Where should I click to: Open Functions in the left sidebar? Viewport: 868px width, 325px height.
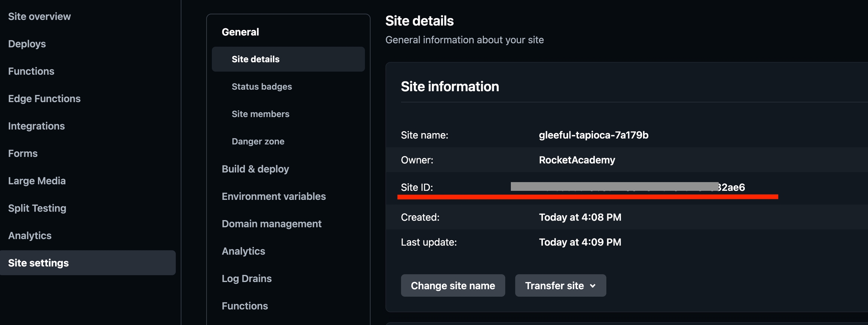[31, 71]
